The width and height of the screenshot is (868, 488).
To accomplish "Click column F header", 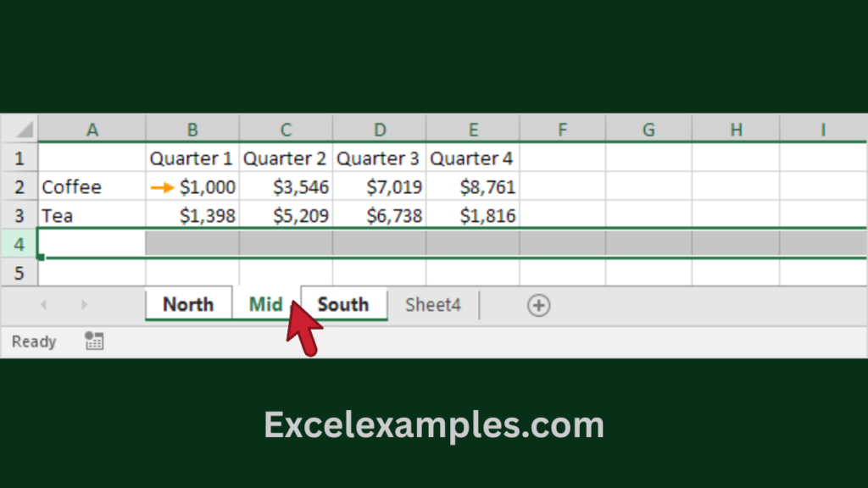I will pyautogui.click(x=562, y=130).
